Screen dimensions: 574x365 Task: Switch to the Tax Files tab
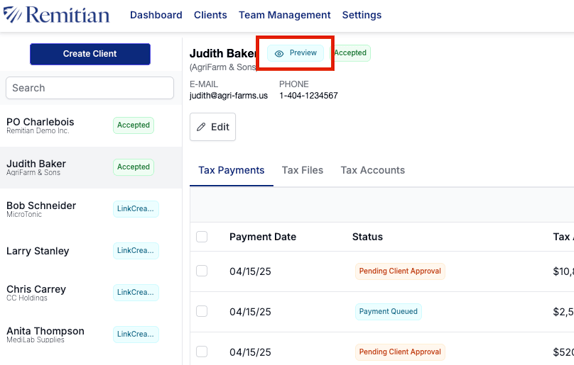click(302, 170)
